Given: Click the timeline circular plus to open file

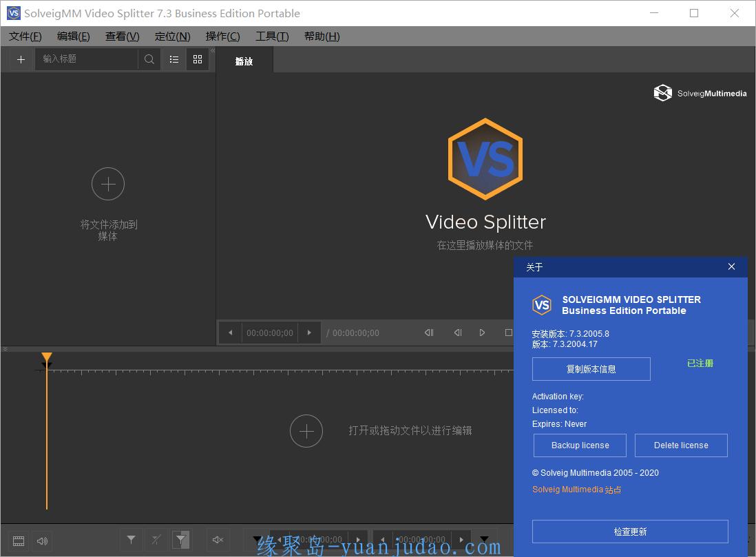Looking at the screenshot, I should click(x=306, y=430).
